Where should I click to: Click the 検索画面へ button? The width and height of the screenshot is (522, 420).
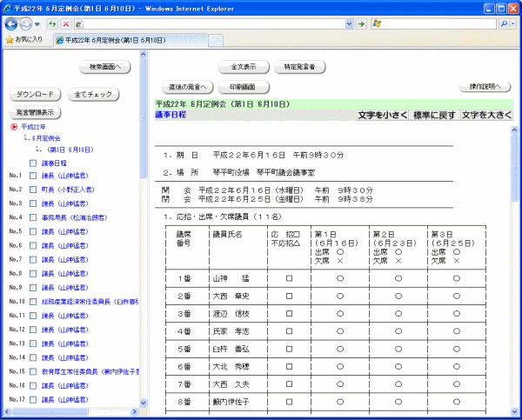coord(104,67)
